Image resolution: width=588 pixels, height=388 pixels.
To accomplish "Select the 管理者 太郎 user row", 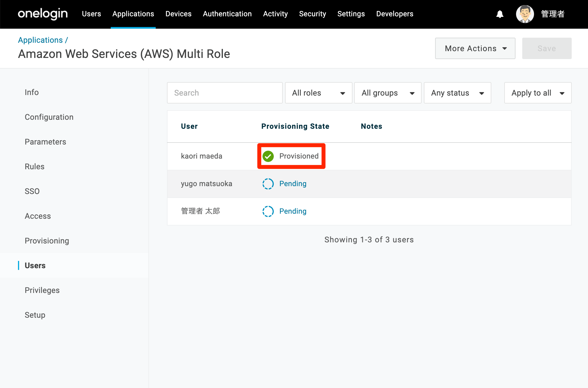I will point(369,211).
